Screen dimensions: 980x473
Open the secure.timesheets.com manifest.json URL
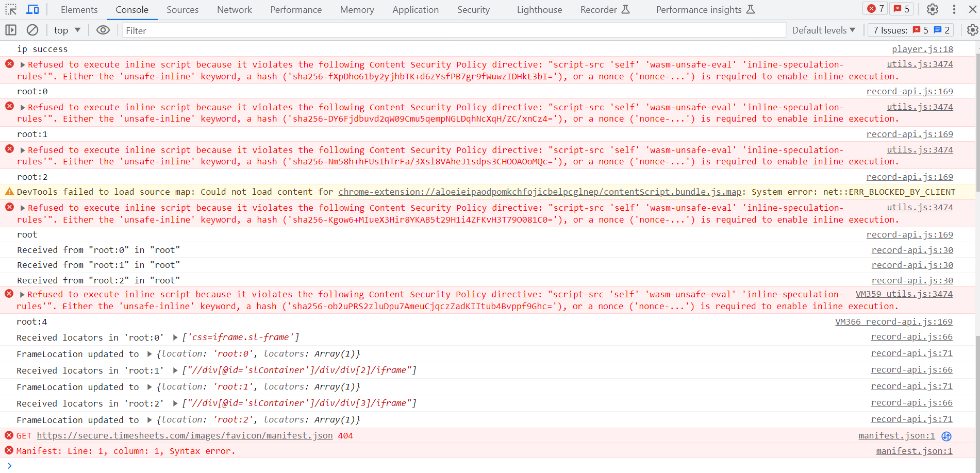pos(185,435)
